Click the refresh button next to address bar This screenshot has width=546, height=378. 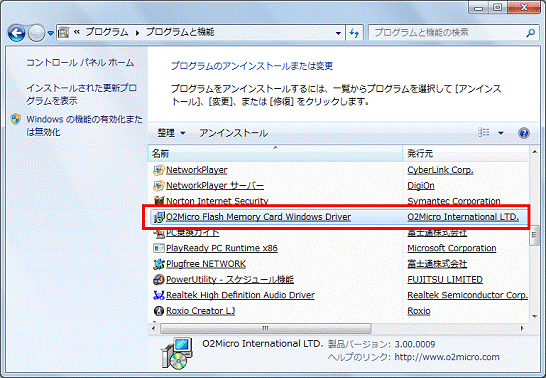pyautogui.click(x=354, y=33)
